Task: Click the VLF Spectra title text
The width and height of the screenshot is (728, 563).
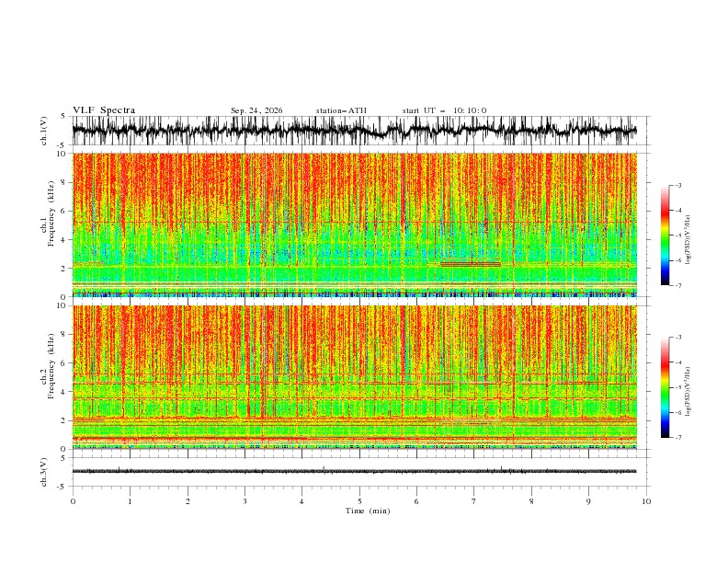Action: (104, 110)
